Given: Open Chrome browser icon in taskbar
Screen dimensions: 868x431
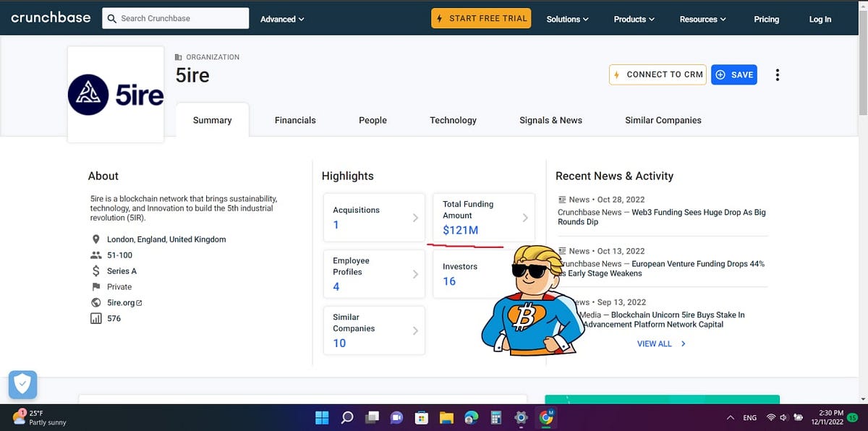Looking at the screenshot, I should pyautogui.click(x=546, y=417).
